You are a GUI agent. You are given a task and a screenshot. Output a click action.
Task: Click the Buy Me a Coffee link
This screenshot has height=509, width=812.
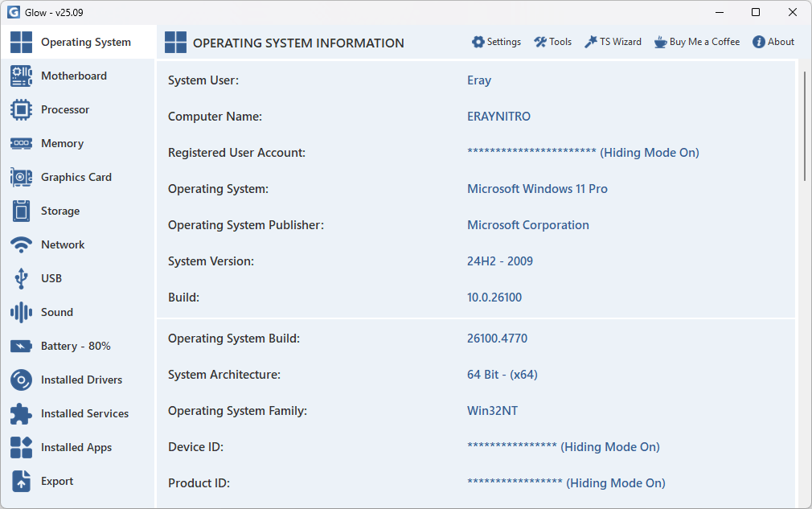coord(696,42)
